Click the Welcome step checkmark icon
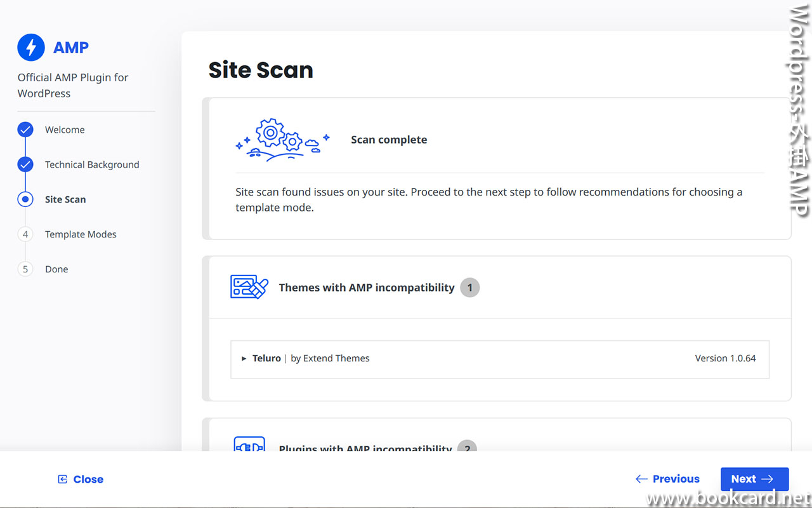Viewport: 812px width, 508px height. point(25,130)
